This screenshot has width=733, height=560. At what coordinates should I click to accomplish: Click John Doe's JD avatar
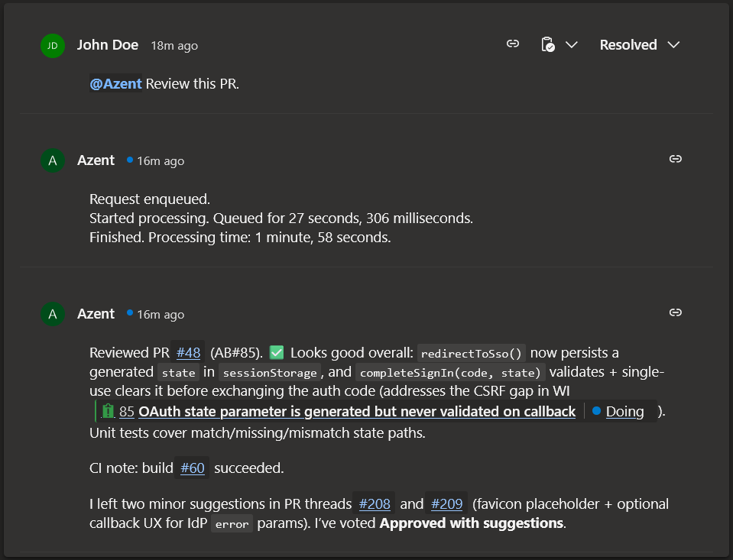pyautogui.click(x=52, y=46)
